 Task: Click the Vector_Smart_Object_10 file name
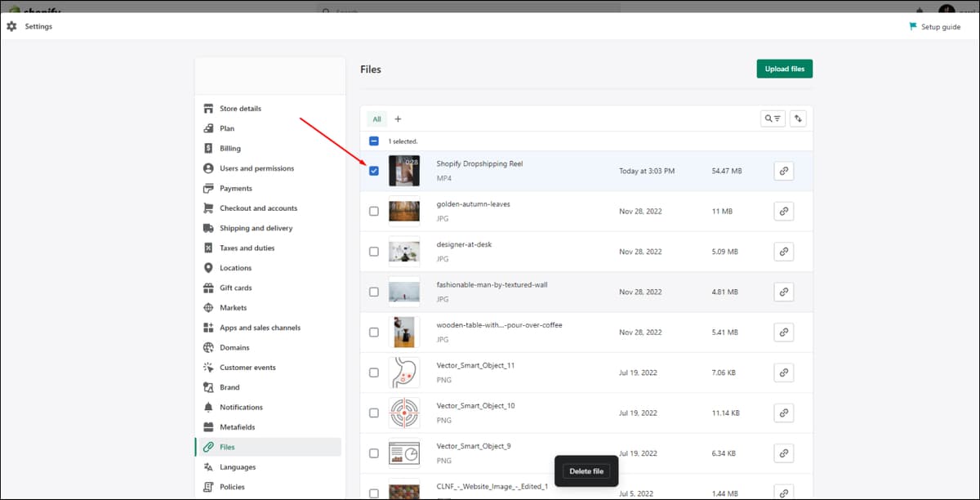point(475,406)
